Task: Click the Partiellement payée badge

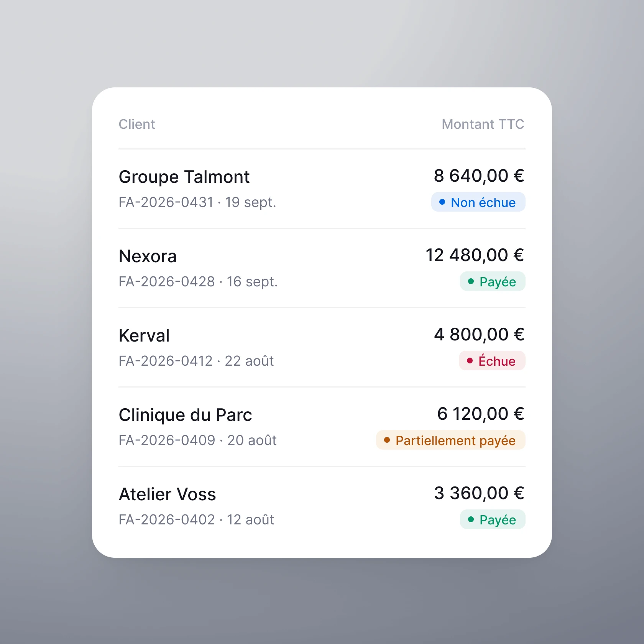Action: tap(450, 440)
